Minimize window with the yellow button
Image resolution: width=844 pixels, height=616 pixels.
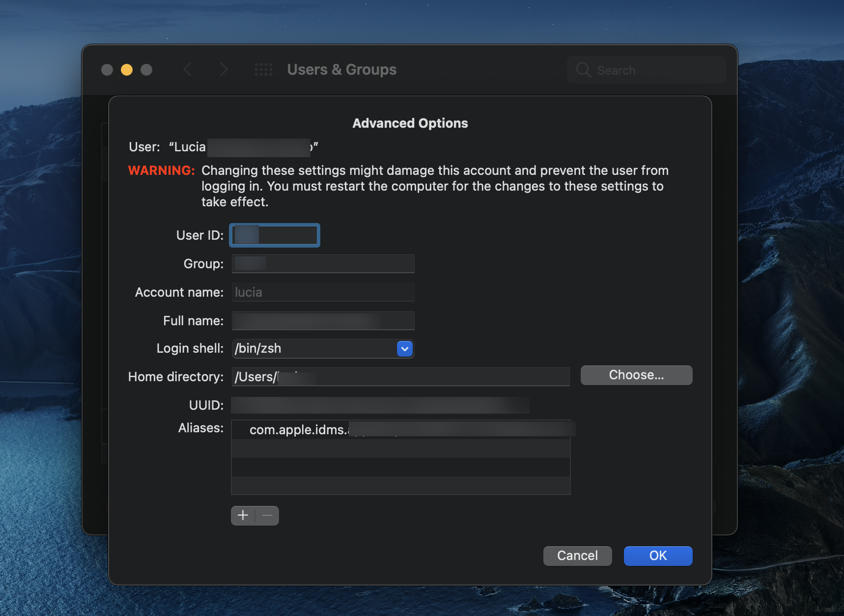click(127, 70)
